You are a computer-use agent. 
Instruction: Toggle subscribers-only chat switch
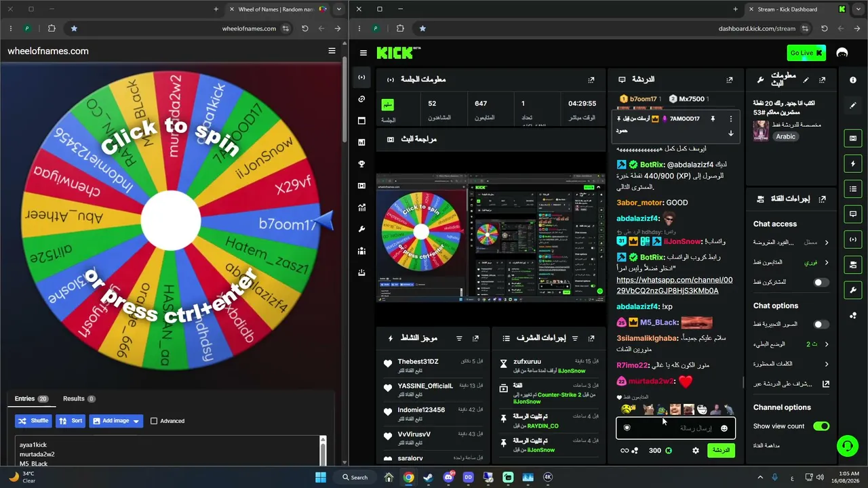click(821, 282)
